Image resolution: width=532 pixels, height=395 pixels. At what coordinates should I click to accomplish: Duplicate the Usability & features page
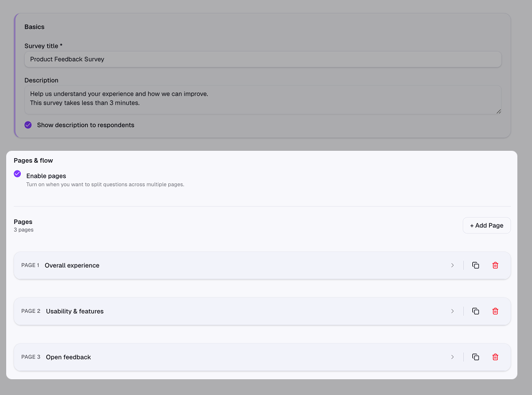tap(476, 311)
